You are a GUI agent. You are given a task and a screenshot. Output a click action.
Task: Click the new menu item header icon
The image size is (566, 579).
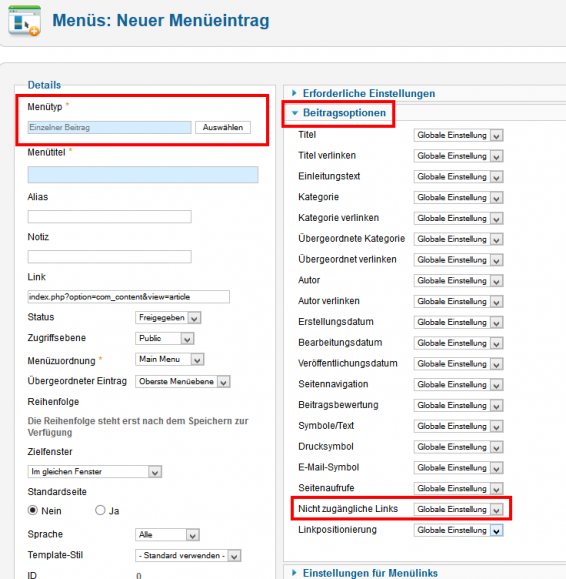point(24,21)
